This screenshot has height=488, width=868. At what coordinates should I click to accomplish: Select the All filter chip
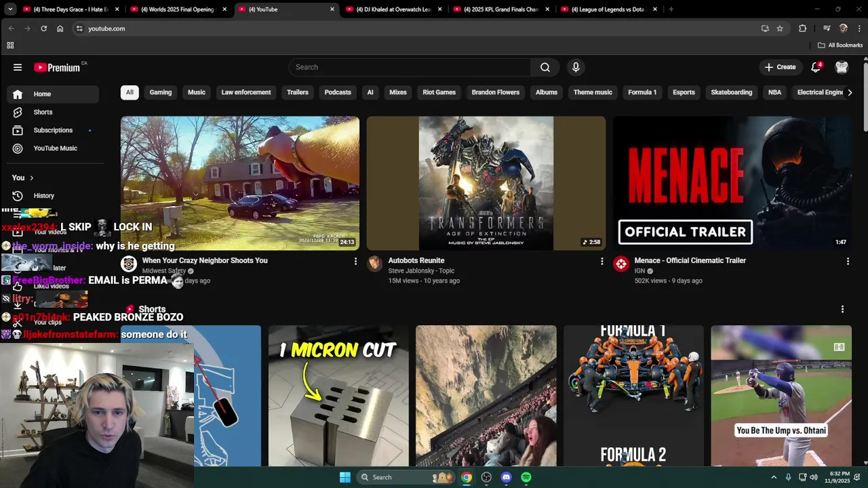[130, 92]
